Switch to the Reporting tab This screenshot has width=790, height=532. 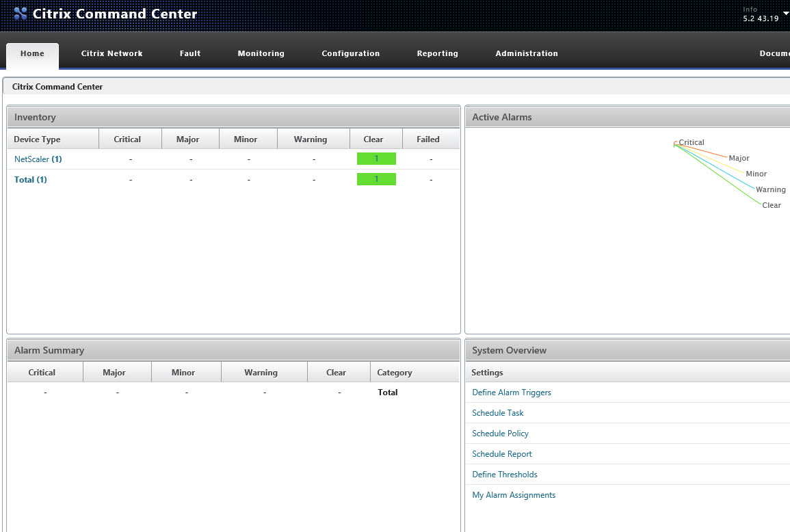click(x=437, y=53)
